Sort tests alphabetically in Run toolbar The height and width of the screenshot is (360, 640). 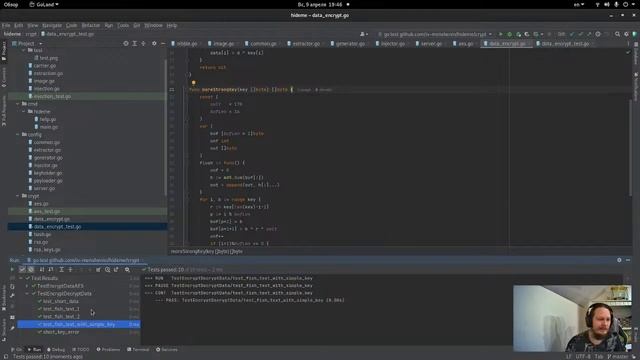[42, 269]
